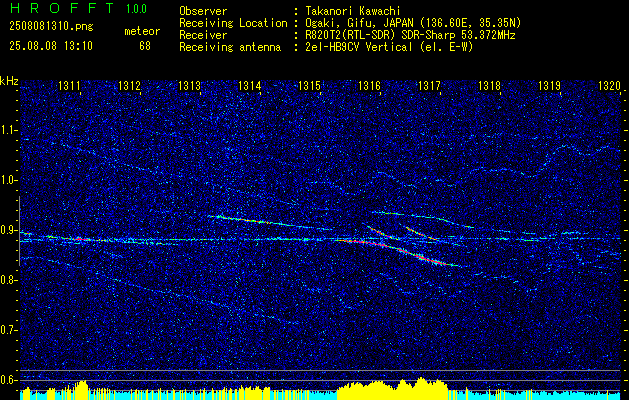The height and width of the screenshot is (400, 629).
Task: Click the Receiving antenna label
Action: 230,47
